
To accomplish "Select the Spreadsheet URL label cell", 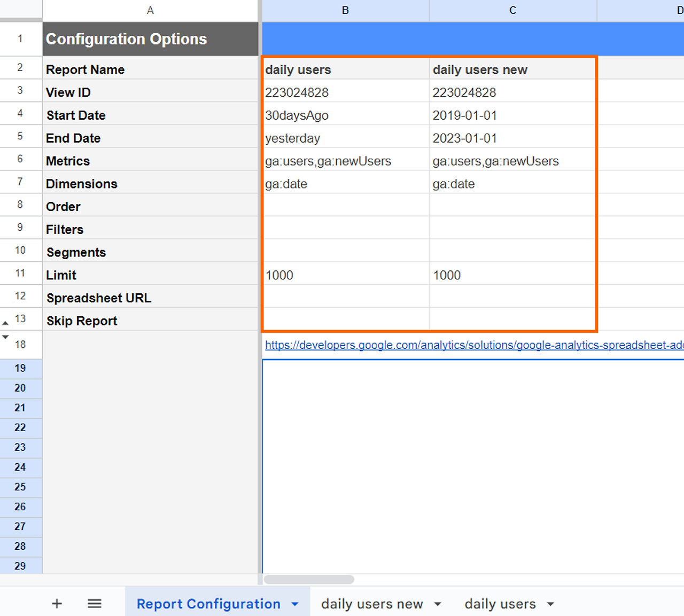I will [x=150, y=297].
